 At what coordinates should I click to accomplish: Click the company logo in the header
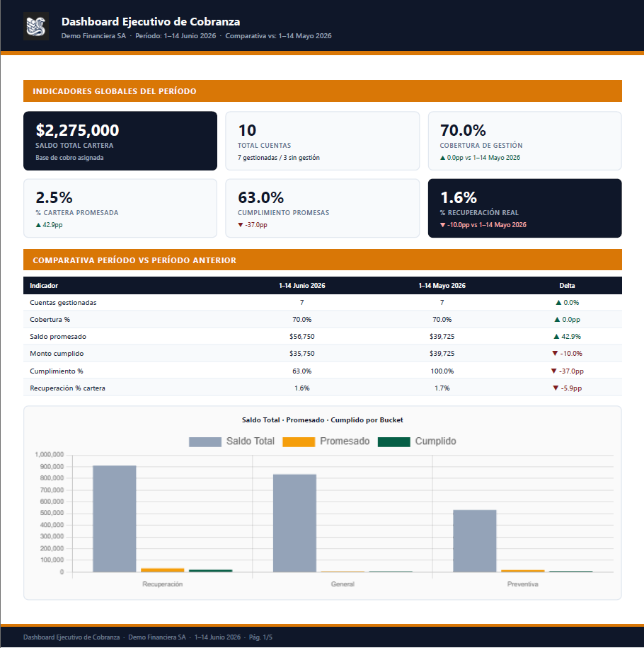(x=36, y=26)
